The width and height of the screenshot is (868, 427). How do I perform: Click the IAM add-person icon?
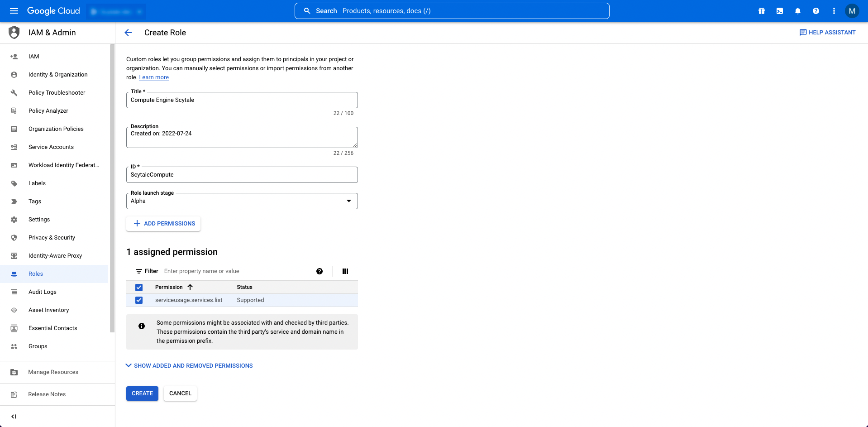pos(14,57)
